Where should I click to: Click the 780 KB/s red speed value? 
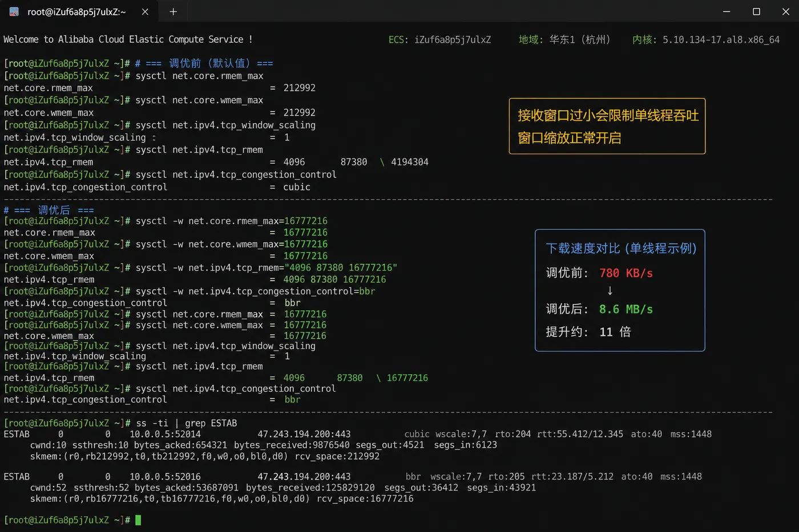click(626, 273)
